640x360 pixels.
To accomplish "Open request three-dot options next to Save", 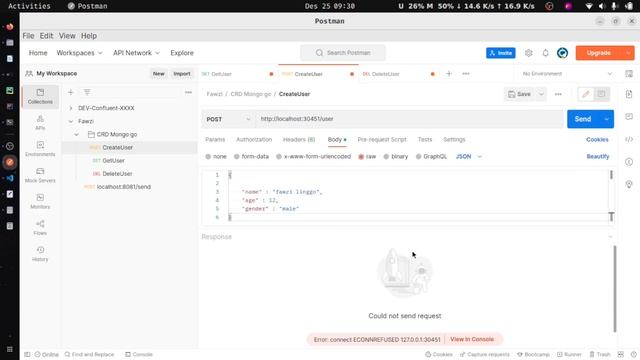I will click(x=558, y=94).
